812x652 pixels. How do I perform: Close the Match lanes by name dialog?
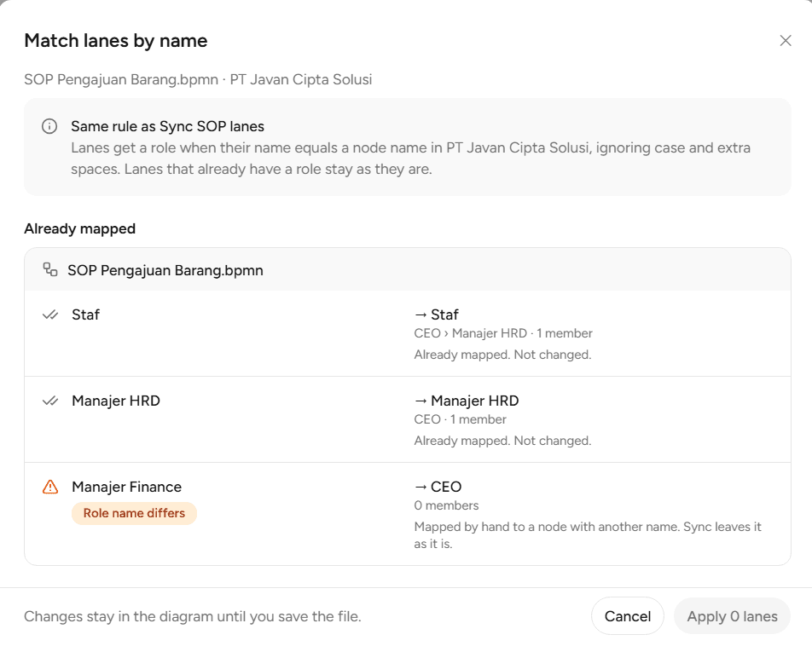[x=785, y=41]
